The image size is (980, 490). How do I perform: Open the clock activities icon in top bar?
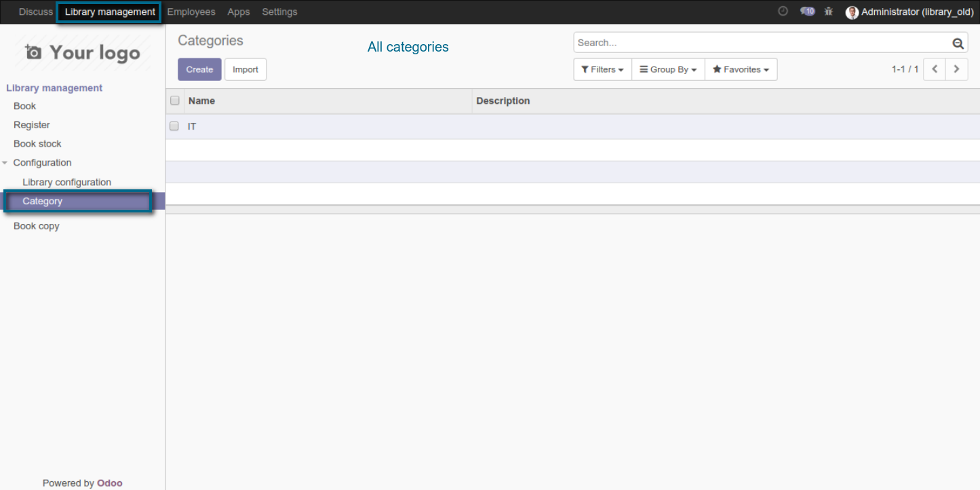coord(783,12)
